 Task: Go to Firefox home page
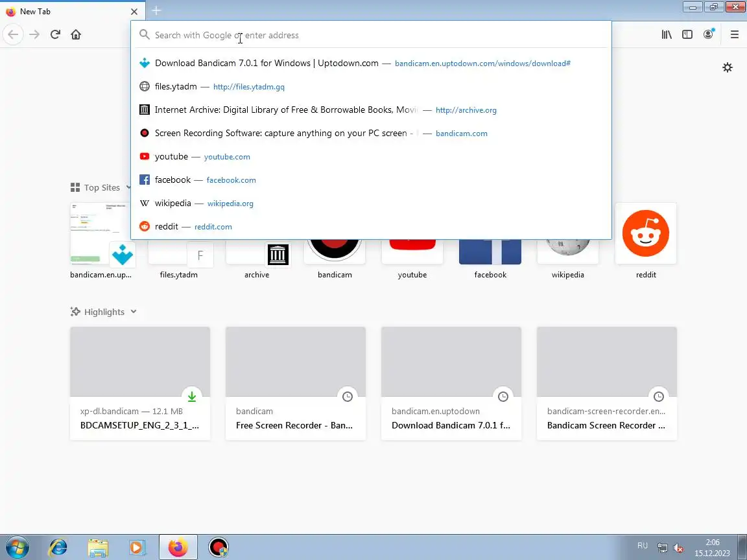pos(76,34)
